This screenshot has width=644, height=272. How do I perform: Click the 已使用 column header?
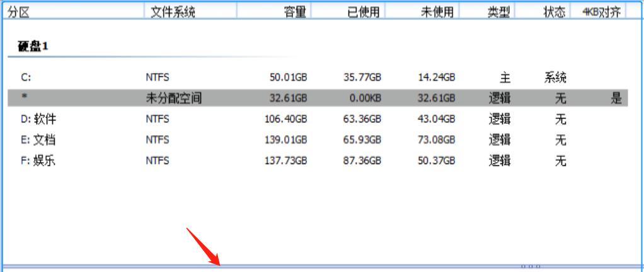coord(348,12)
